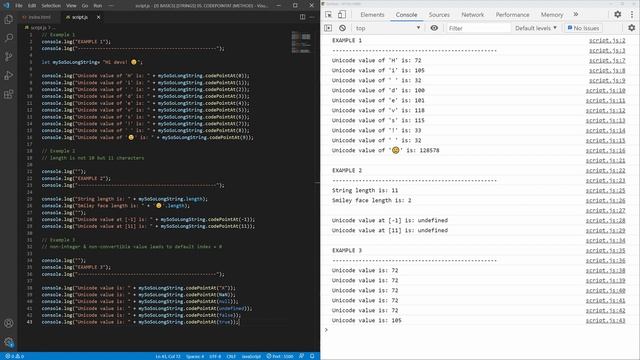
Task: Click the Ln, Col cursor position indicator
Action: 168,356
